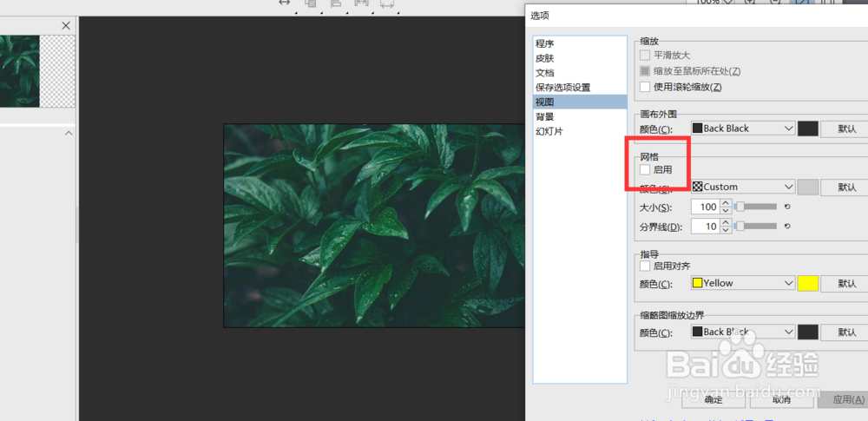This screenshot has height=421, width=868.
Task: Toggle the 缩放至鼠标所在处 checkbox
Action: [x=644, y=71]
